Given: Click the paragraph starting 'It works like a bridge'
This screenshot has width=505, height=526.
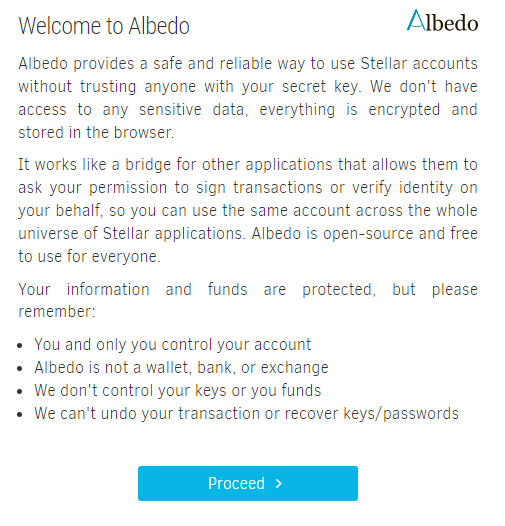Looking at the screenshot, I should (248, 210).
